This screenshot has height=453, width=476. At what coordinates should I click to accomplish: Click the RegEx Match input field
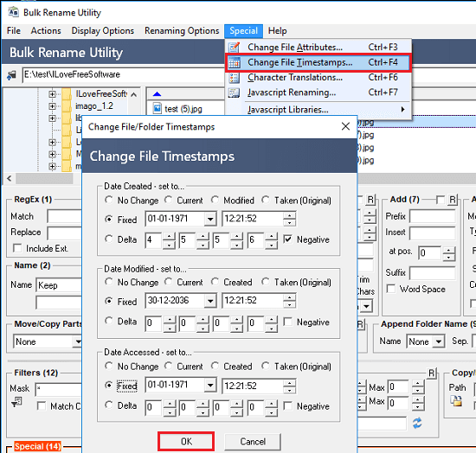[64, 216]
